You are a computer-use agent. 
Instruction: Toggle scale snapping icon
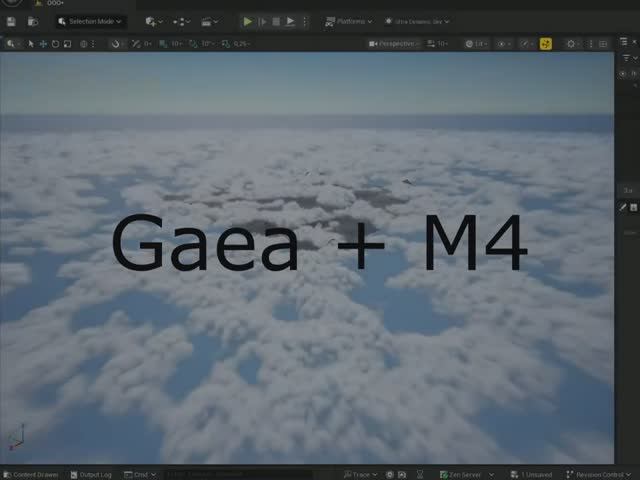pos(226,44)
